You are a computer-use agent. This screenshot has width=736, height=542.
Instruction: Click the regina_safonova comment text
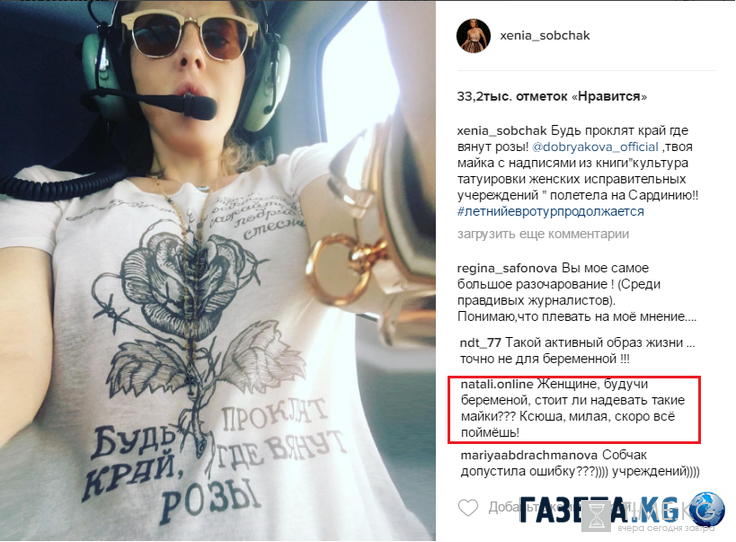[578, 293]
